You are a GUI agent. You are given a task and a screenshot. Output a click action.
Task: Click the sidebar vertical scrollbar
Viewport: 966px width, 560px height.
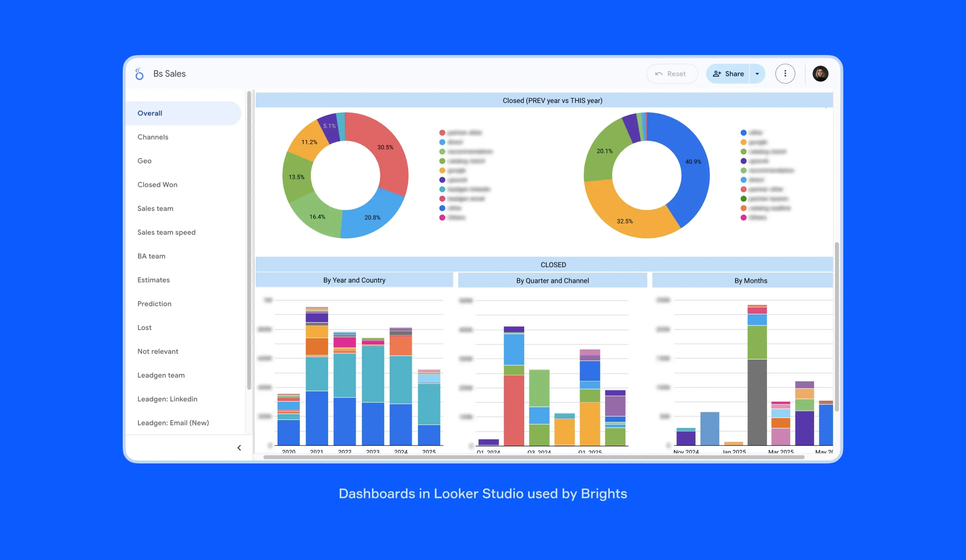(249, 240)
